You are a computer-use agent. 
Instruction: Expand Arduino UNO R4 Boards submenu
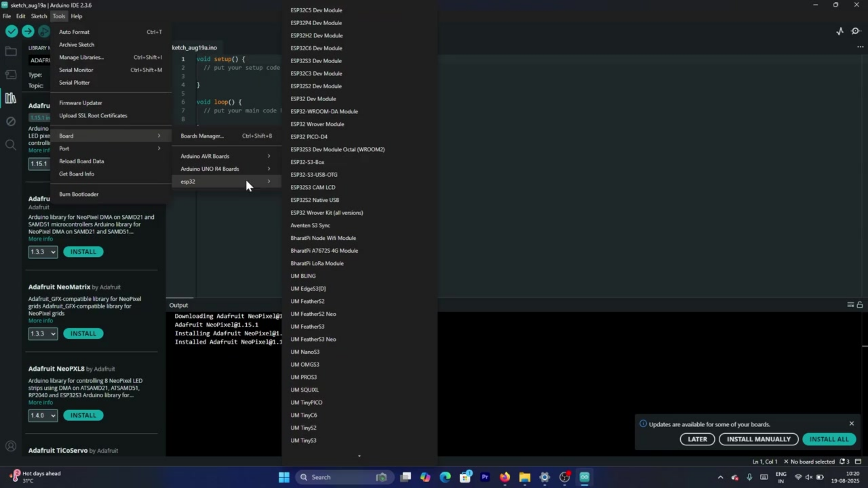226,169
